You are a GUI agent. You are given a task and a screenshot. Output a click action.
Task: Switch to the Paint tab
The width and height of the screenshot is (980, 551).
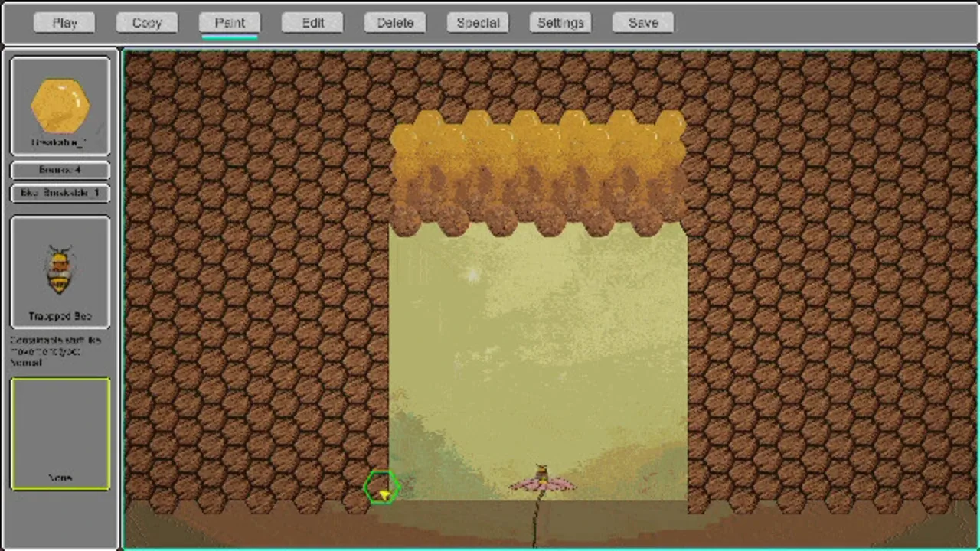coord(230,23)
